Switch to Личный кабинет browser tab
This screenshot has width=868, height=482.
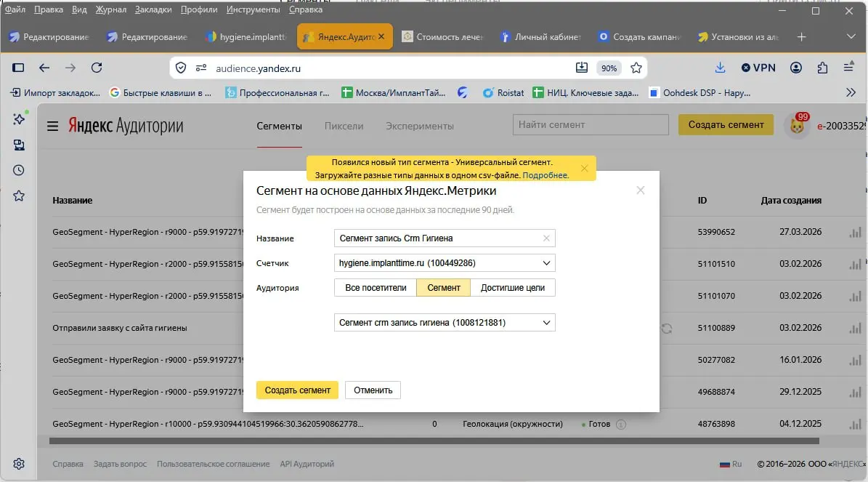pyautogui.click(x=541, y=36)
